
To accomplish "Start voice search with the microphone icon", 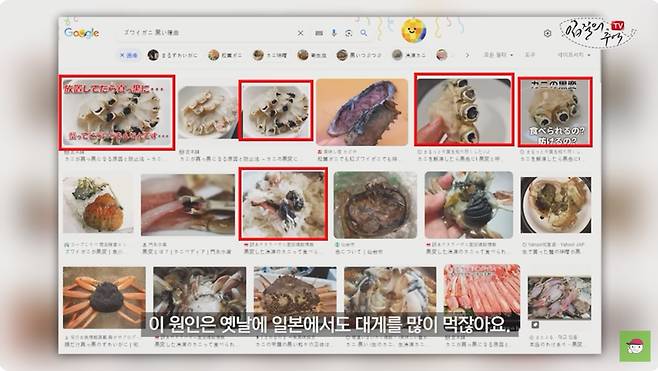I will pyautogui.click(x=334, y=33).
